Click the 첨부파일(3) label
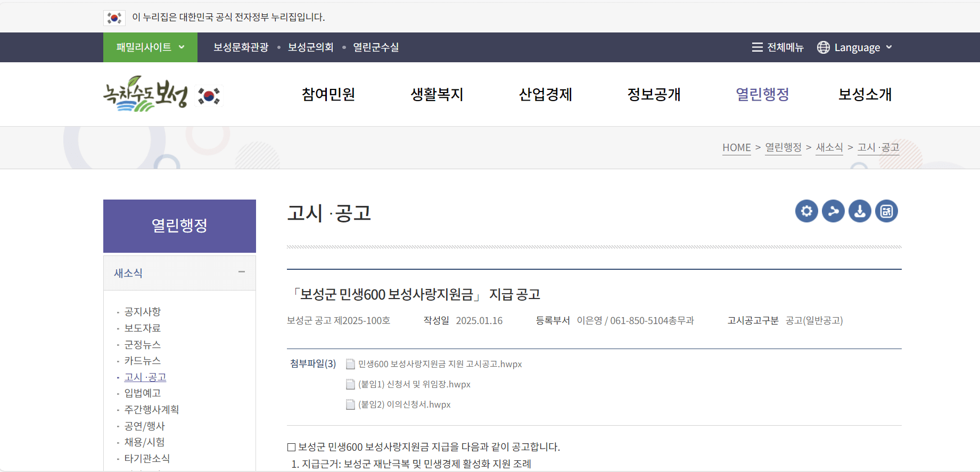The image size is (980, 472). pyautogui.click(x=313, y=363)
